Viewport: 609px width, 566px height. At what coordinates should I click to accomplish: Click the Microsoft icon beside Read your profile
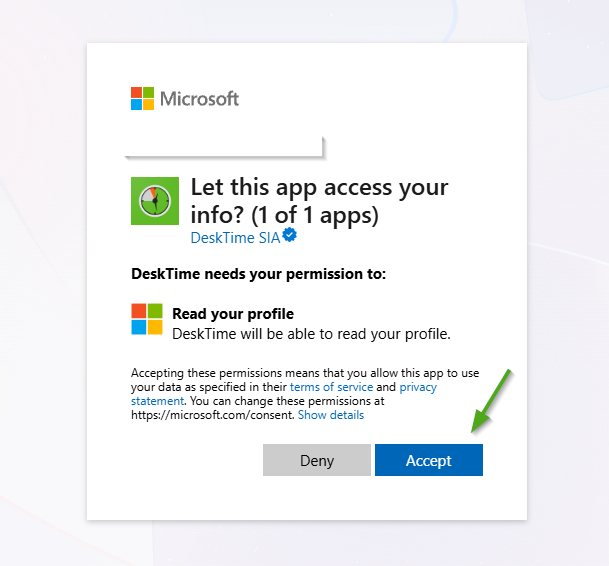[147, 319]
